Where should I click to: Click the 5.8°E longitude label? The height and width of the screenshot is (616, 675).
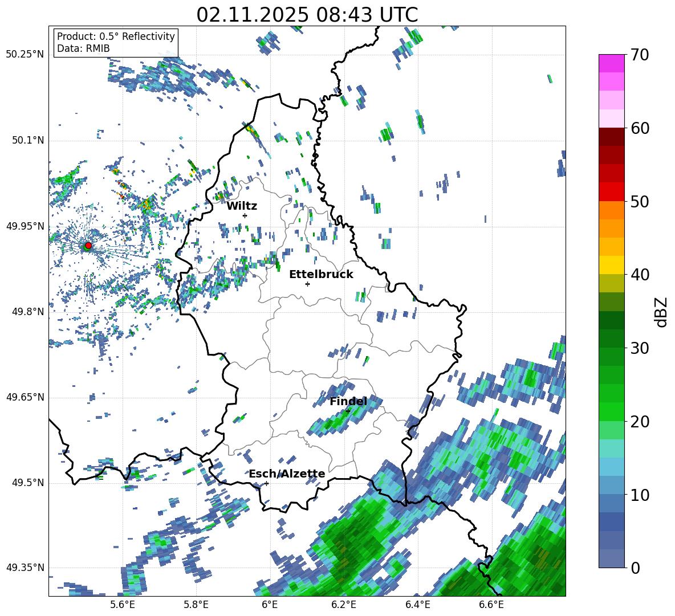[196, 605]
